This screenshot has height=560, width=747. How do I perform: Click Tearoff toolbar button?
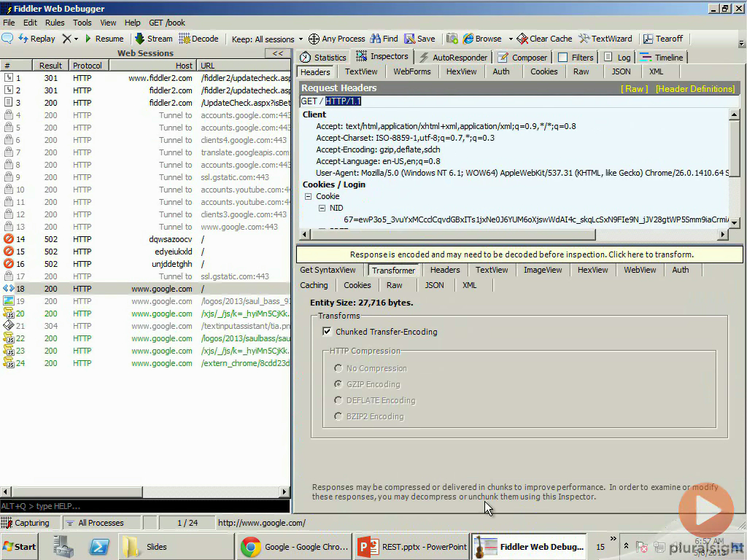coord(663,39)
